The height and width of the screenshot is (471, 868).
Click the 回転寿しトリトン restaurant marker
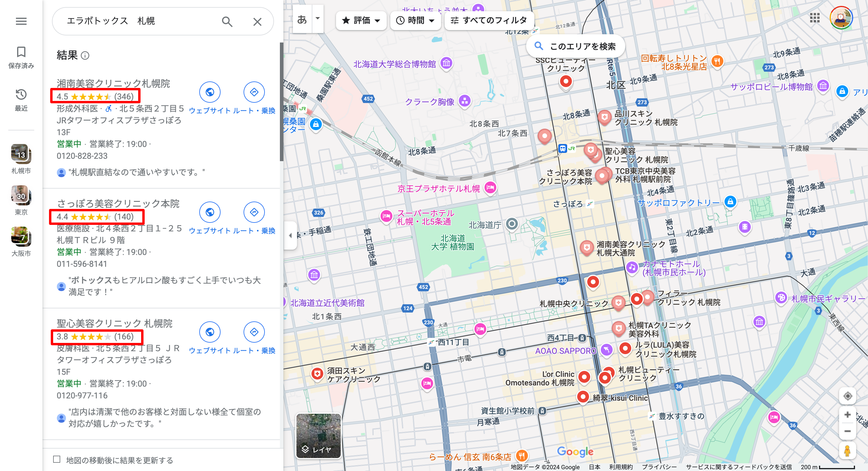point(717,61)
